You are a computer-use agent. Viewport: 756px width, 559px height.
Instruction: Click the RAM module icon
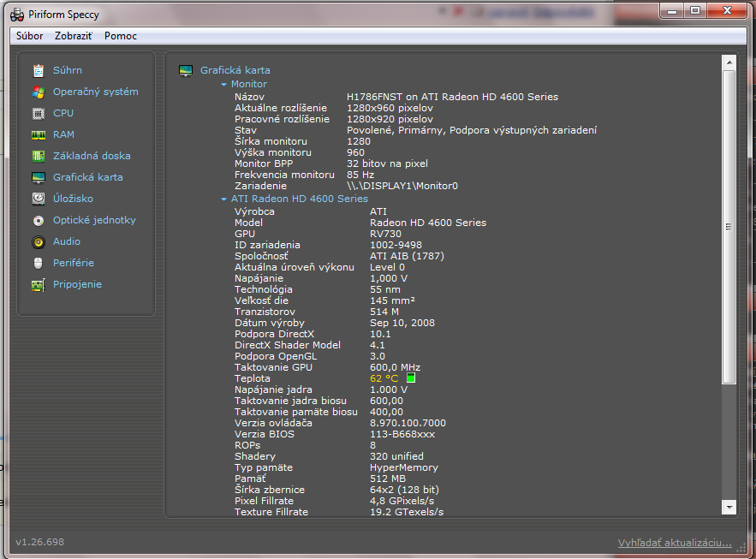39,135
